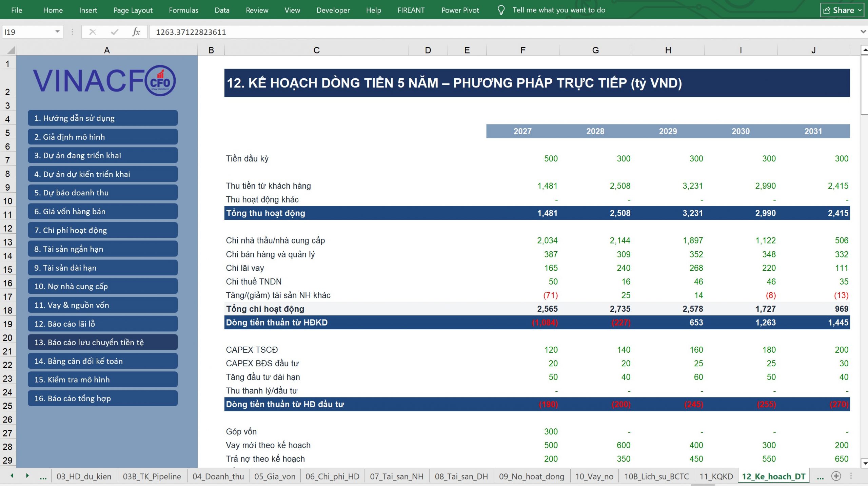Click into the Name Box showing I19

point(28,32)
